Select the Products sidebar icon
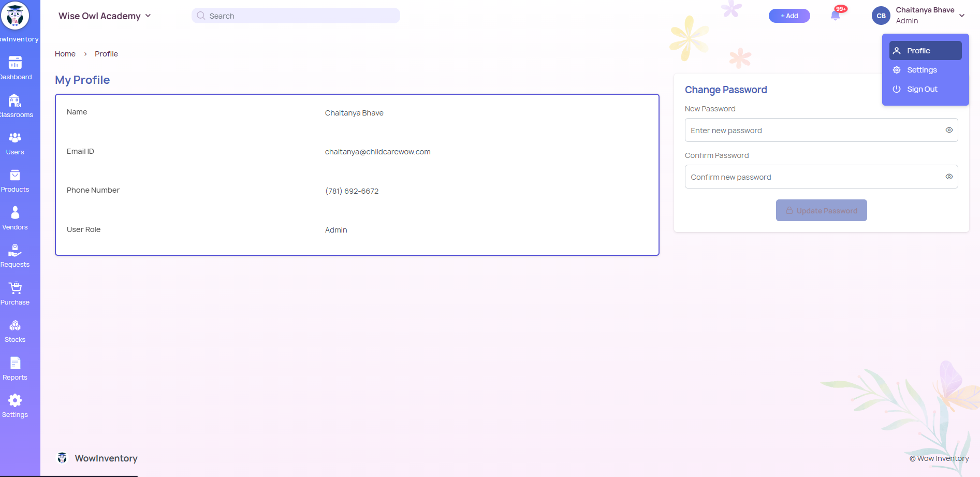 15,176
